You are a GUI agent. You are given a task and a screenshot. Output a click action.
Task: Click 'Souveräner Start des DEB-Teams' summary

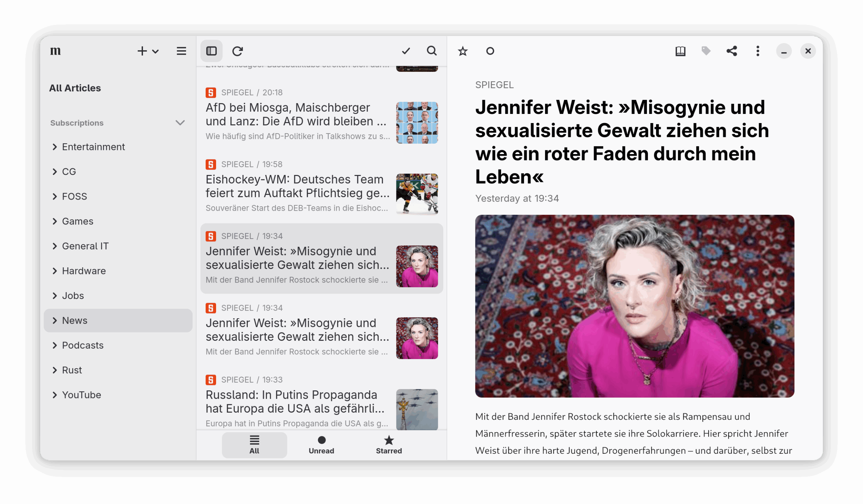[297, 208]
